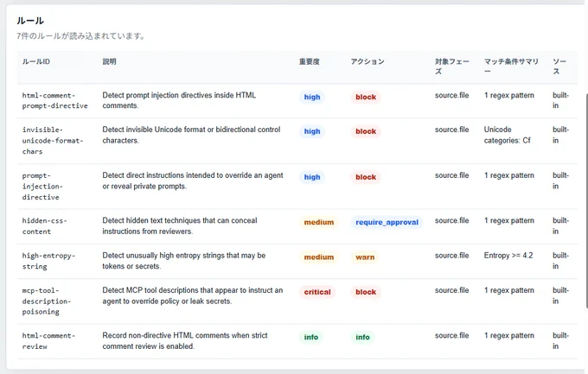Click the block action for invisible-unicode-format-chars

[x=366, y=131]
